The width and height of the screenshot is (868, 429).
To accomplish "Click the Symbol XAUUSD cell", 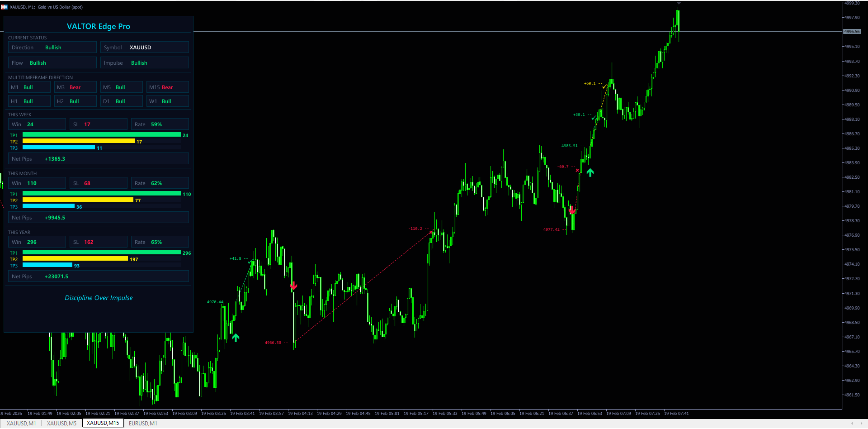I will 145,48.
